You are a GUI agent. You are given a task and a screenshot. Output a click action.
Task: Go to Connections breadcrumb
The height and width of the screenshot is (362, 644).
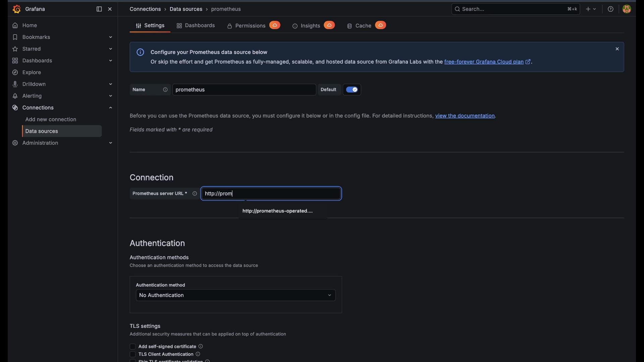click(x=146, y=9)
